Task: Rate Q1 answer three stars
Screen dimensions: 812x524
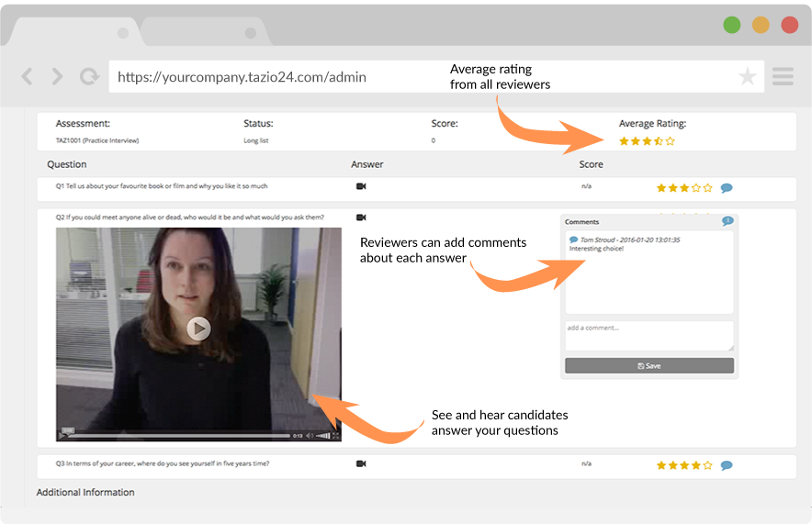Action: coord(684,188)
